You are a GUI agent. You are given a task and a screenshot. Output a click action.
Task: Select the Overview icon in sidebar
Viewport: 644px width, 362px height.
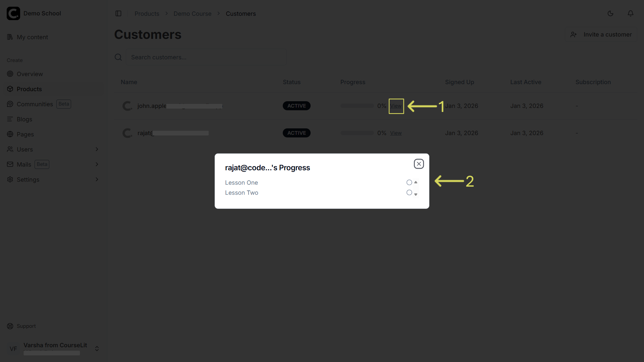(x=10, y=74)
